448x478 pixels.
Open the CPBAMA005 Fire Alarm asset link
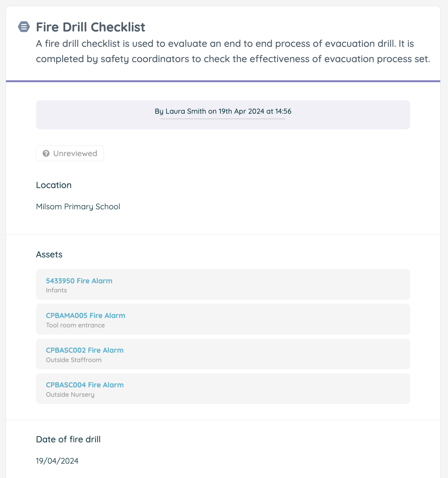(x=86, y=316)
